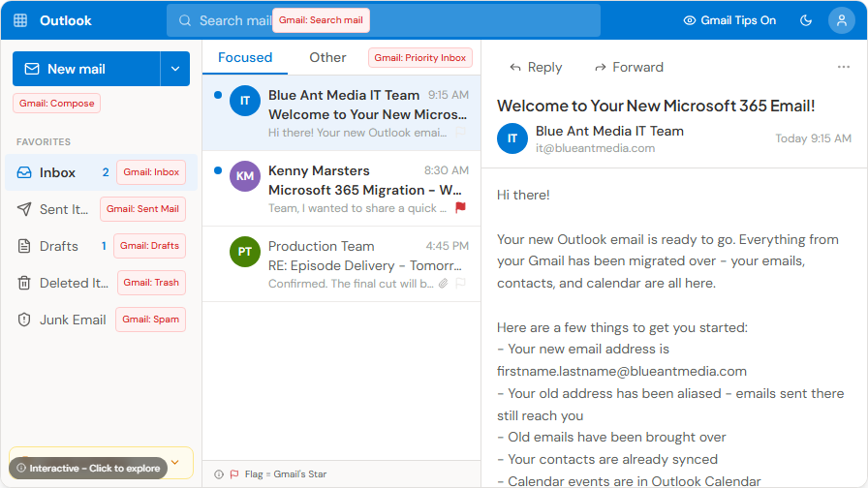Click the Outlook title in header

(x=65, y=20)
